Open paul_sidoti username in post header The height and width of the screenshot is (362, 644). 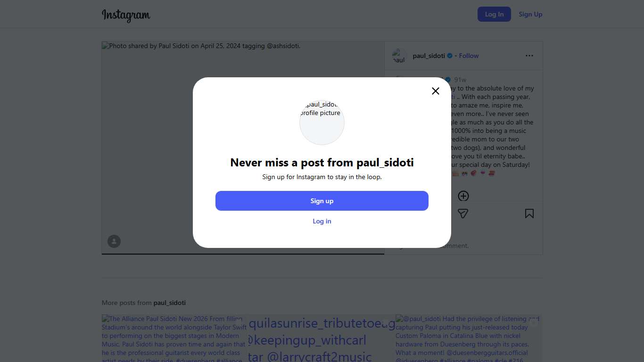429,56
